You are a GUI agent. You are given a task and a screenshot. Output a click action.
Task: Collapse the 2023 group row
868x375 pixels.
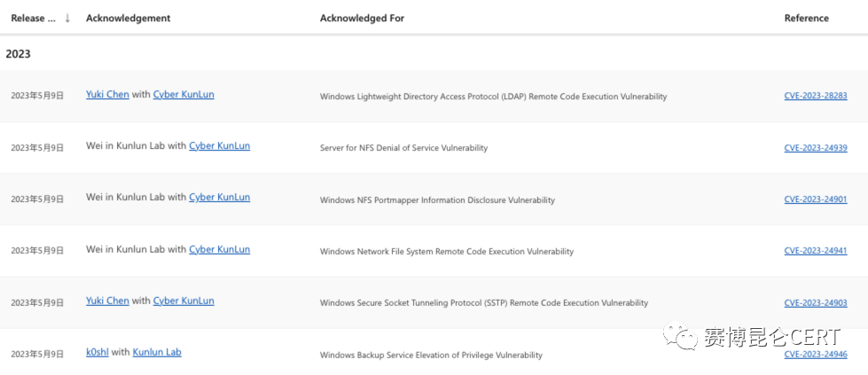pos(19,54)
